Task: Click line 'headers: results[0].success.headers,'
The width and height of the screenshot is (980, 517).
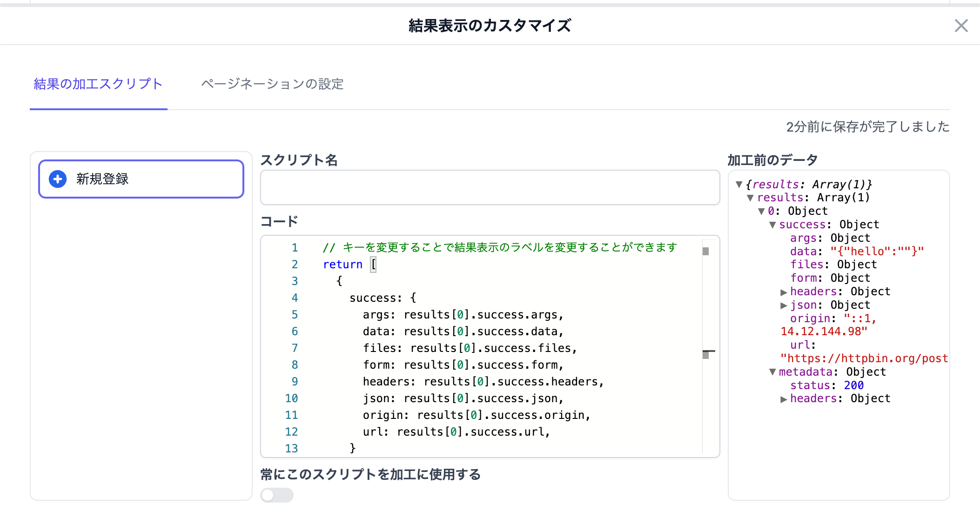Action: point(483,381)
